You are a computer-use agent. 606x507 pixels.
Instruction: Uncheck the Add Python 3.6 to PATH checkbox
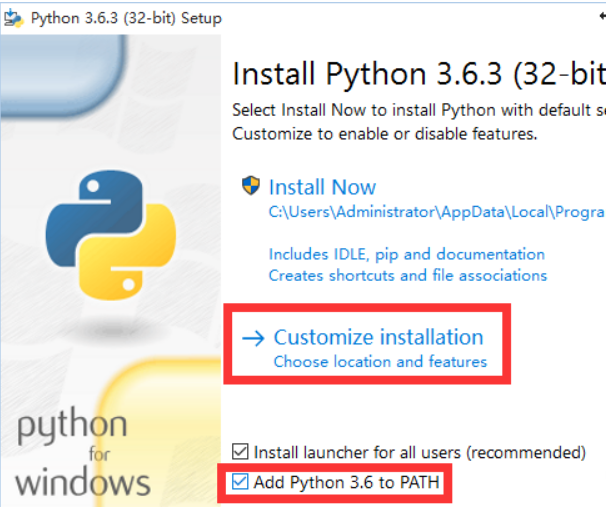coord(240,482)
